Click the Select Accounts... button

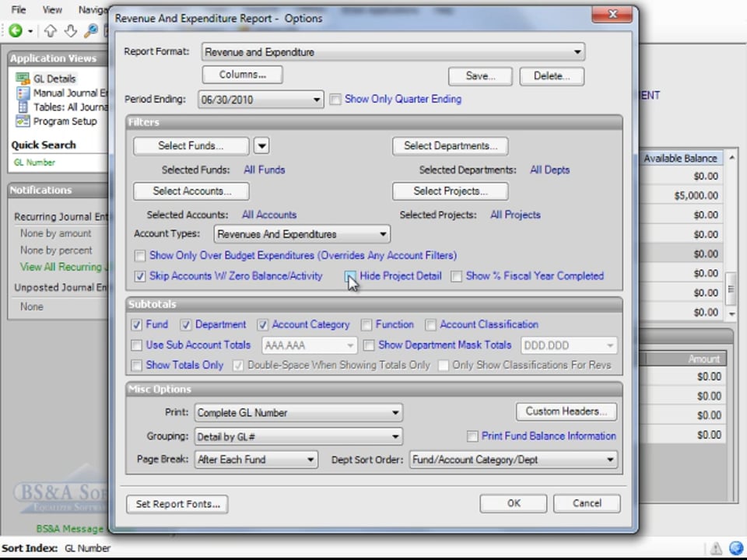pos(191,191)
